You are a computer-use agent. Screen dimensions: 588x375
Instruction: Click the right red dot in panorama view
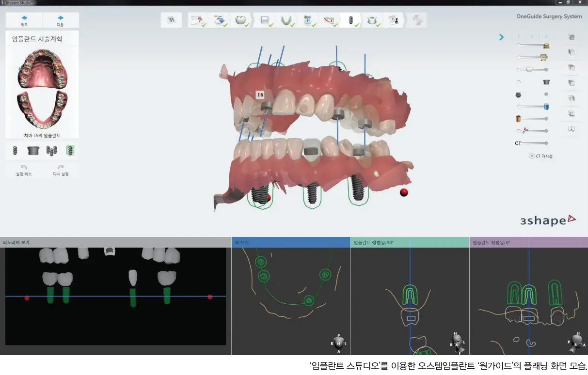pos(210,297)
